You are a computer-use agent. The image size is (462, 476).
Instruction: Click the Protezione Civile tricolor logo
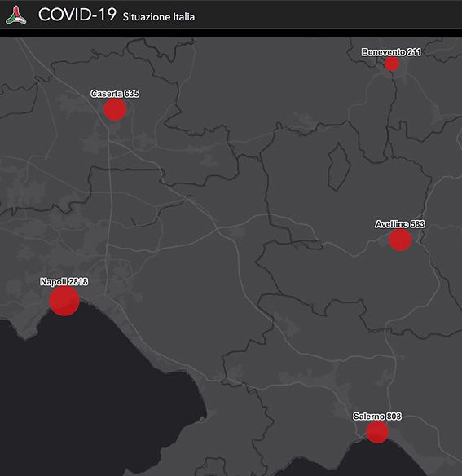[x=16, y=15]
